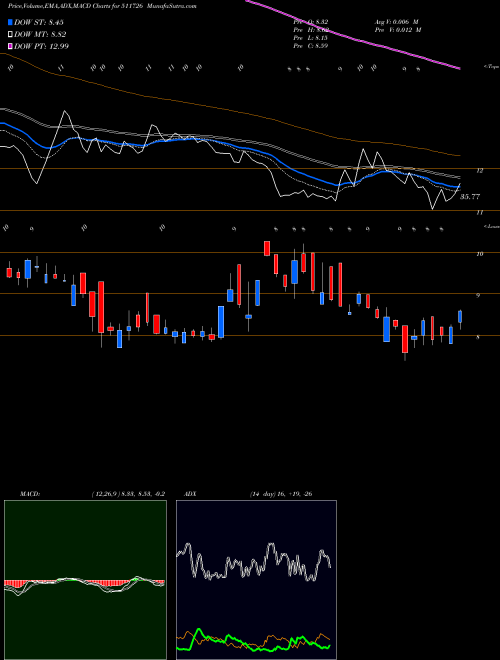Click the magenta DOW PT legend swatch
This screenshot has height=660, width=500.
(x=11, y=46)
